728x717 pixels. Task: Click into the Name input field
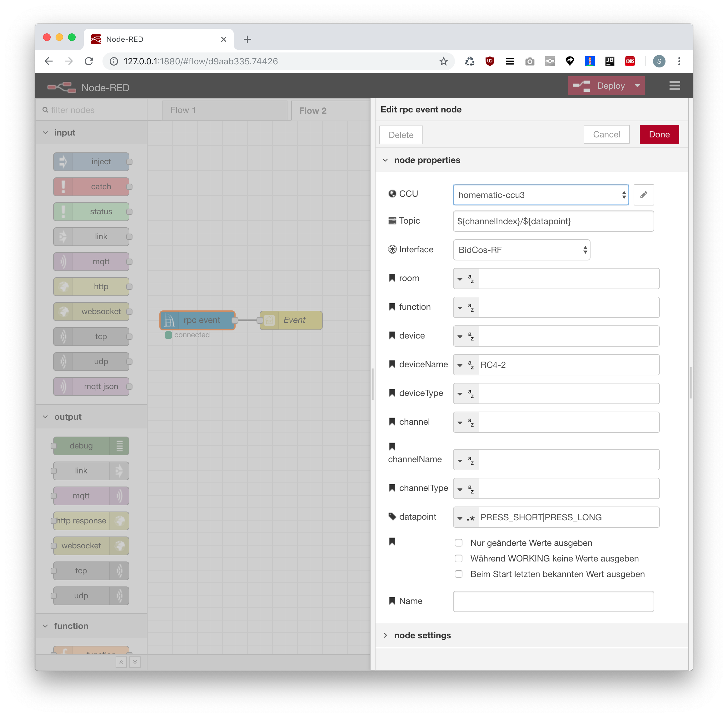tap(553, 601)
